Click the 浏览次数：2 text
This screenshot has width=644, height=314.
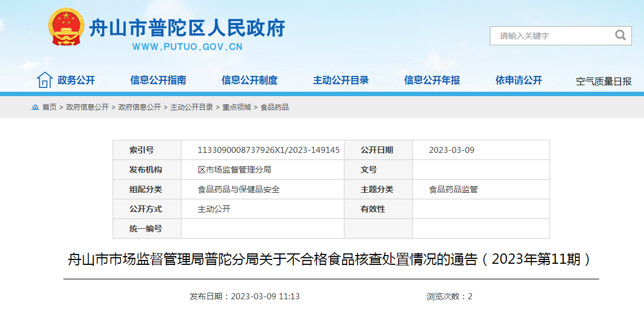(449, 297)
